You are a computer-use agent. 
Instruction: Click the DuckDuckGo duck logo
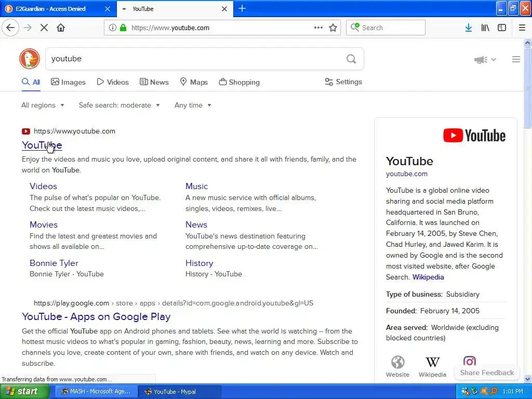pos(30,59)
